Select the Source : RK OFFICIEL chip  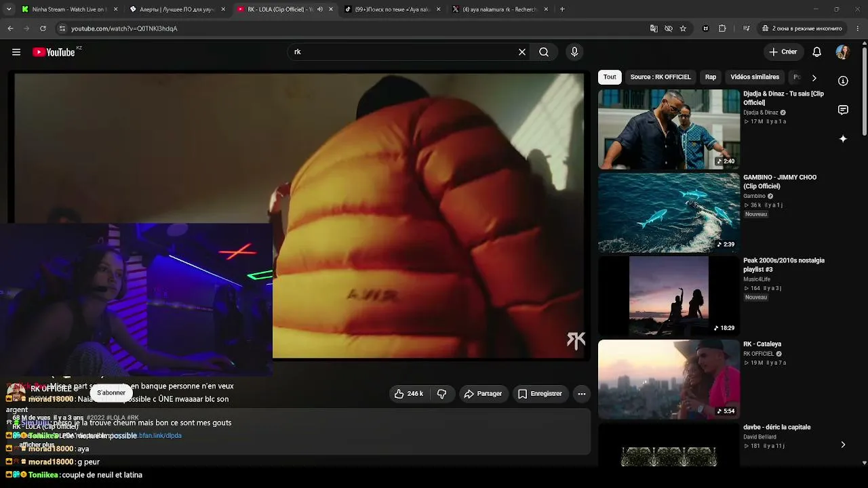[x=660, y=77]
